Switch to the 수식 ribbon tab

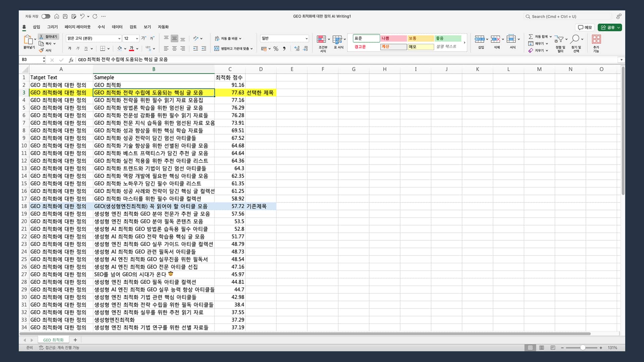click(x=101, y=27)
